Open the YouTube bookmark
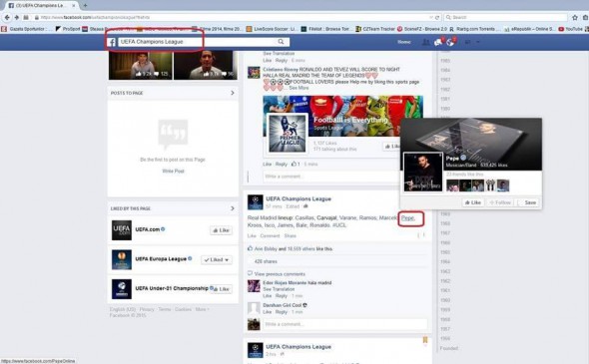Viewport: 589px width, 364px height. (x=570, y=29)
